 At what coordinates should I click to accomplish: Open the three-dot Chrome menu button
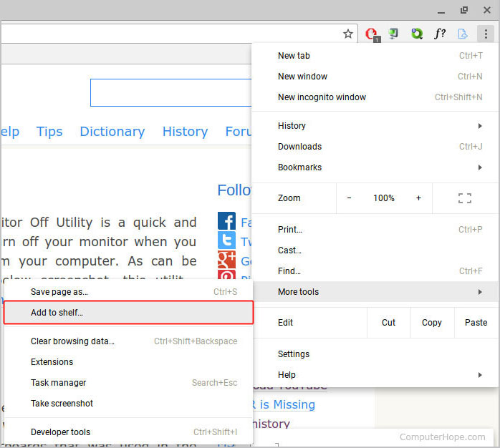tap(486, 34)
